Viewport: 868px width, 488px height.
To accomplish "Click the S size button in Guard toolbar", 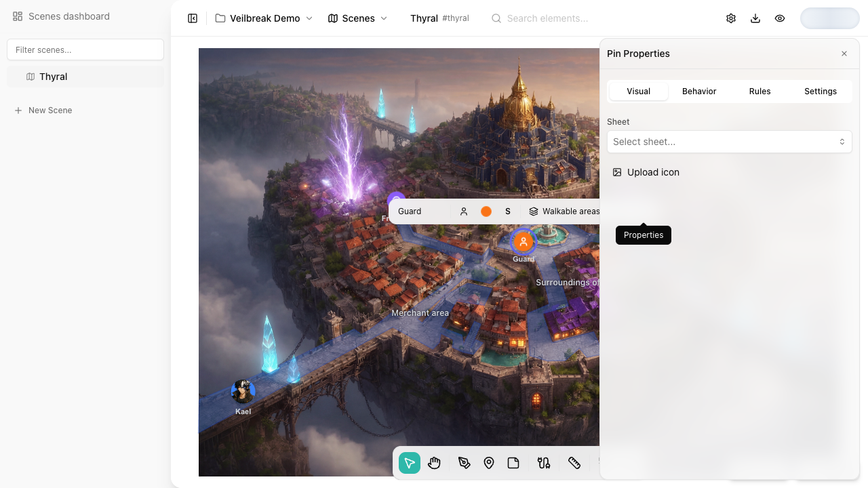I will tap(508, 211).
